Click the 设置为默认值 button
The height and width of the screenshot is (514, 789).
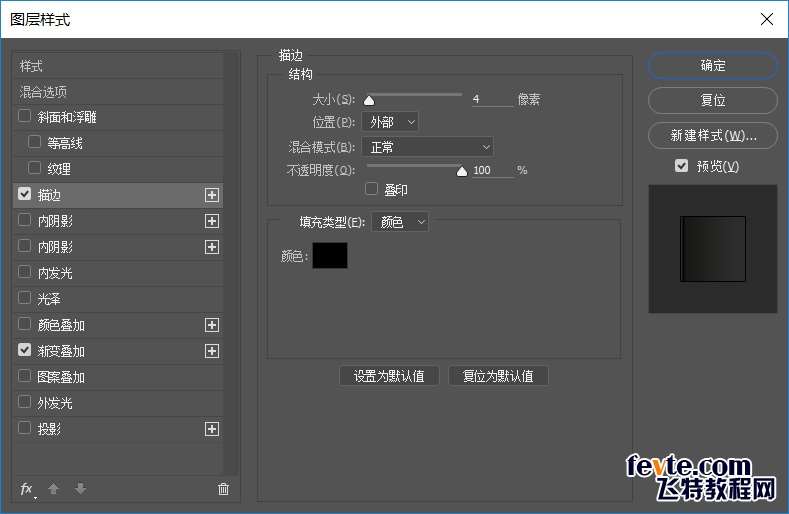coord(389,376)
